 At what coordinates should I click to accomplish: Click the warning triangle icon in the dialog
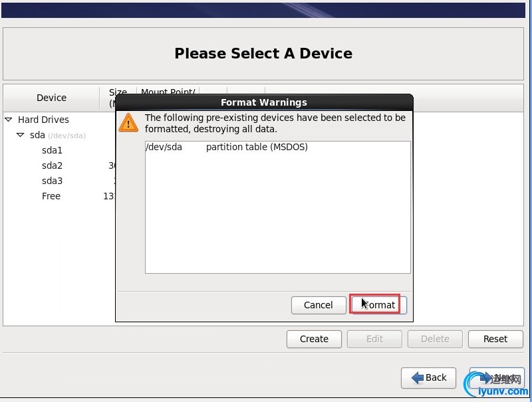(x=128, y=122)
